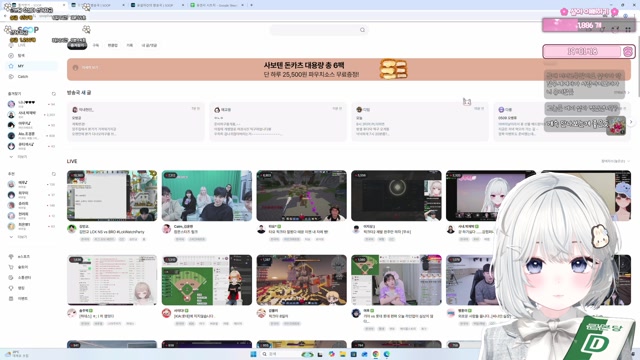Advance the 방송국 새 글 carousel right
This screenshot has width=640, height=360.
pyautogui.click(x=631, y=122)
